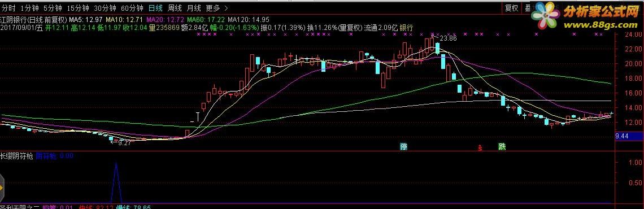Select the 1分钟 period tab
Image resolution: width=644 pixels, height=209 pixels.
coord(29,8)
